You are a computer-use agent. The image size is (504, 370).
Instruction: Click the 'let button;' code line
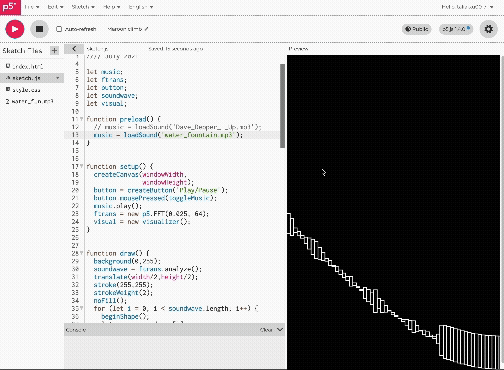[107, 88]
